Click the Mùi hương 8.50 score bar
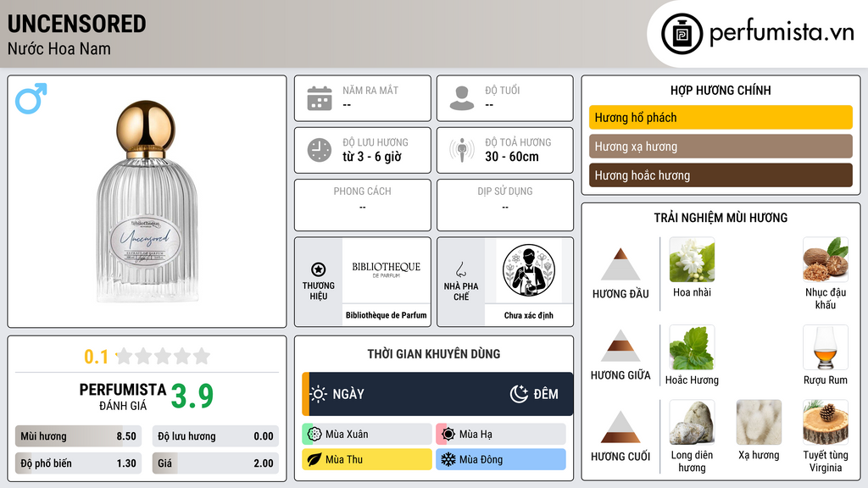Viewport: 868px width, 488px height. pos(78,436)
